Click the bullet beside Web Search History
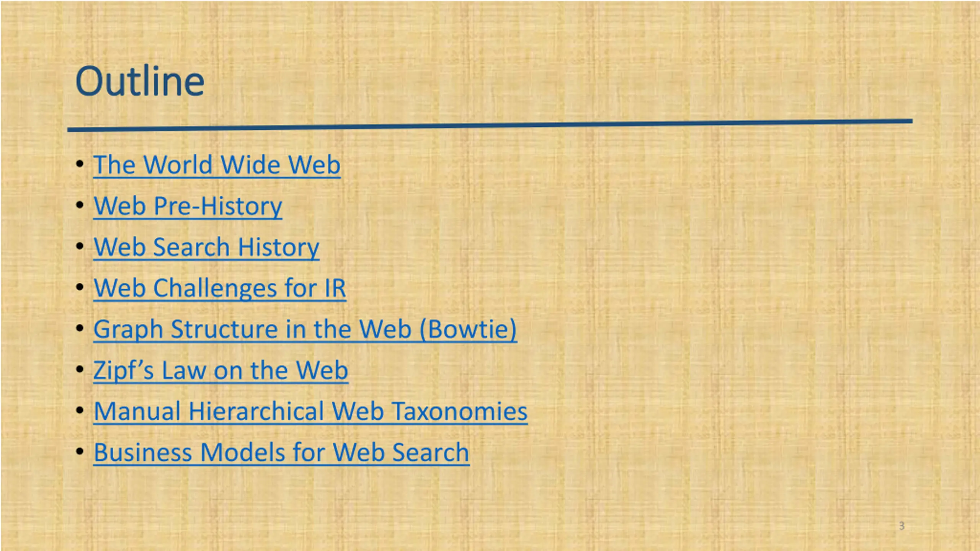 [80, 246]
